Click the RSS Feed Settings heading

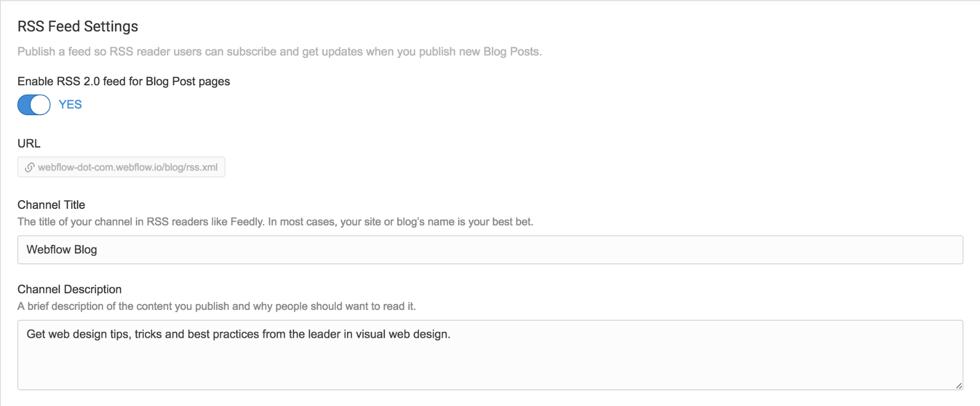[x=78, y=26]
